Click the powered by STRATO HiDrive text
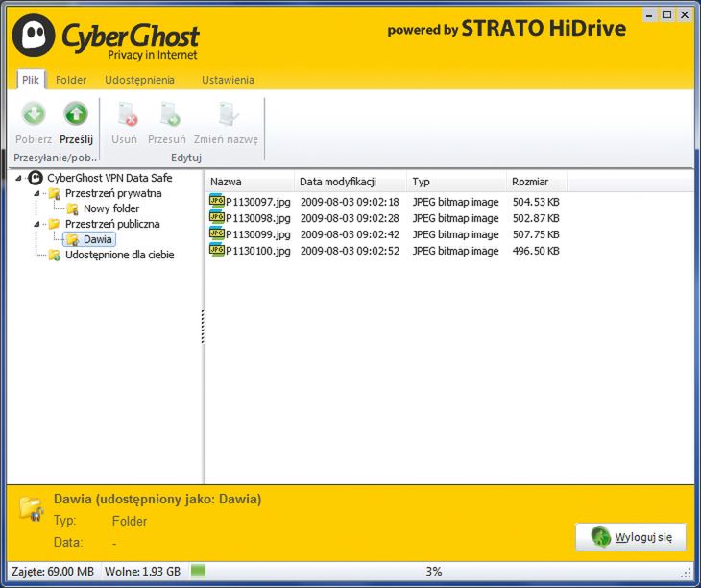The height and width of the screenshot is (588, 701). tap(507, 29)
